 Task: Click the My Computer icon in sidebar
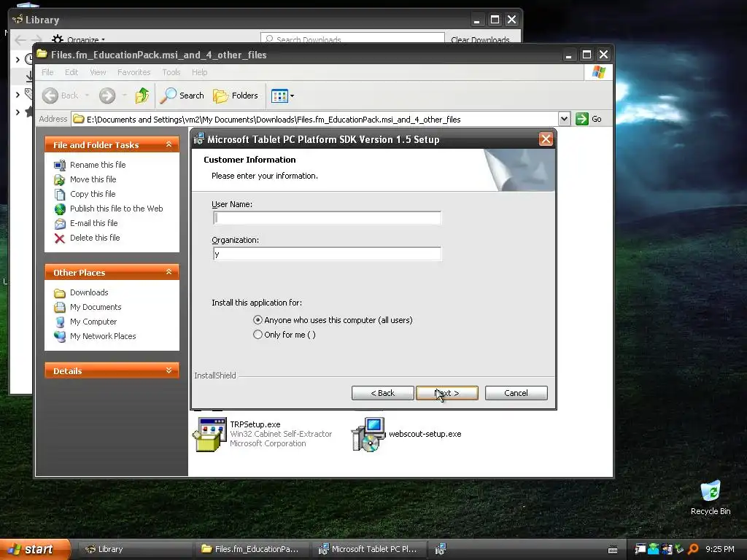pyautogui.click(x=60, y=322)
